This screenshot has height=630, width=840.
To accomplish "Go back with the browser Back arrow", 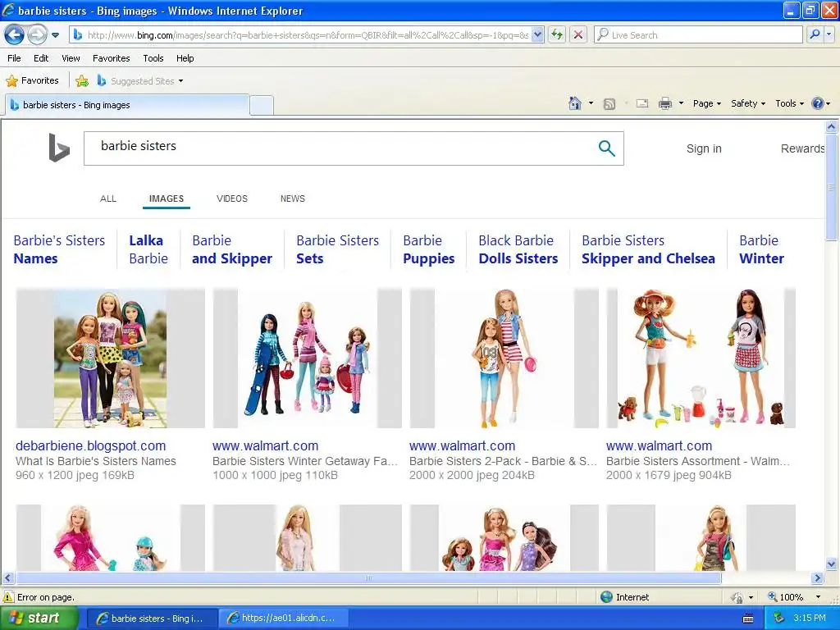I will click(15, 34).
